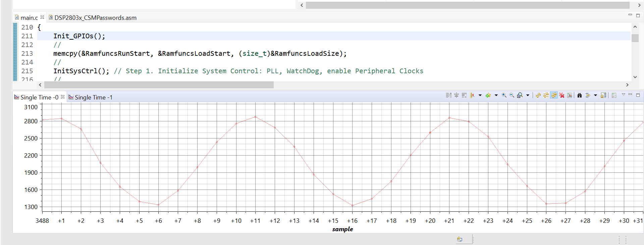Zoom out of the graph

[512, 95]
